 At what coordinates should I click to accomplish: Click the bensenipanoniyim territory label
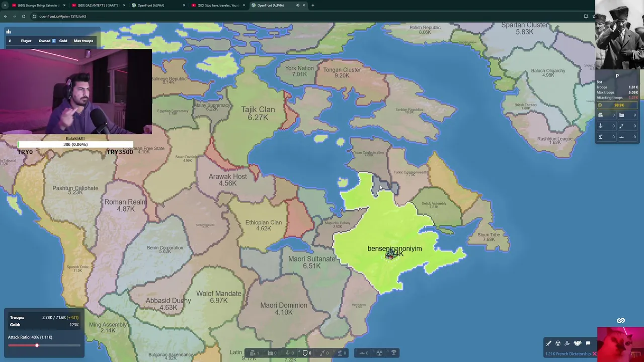pyautogui.click(x=394, y=248)
